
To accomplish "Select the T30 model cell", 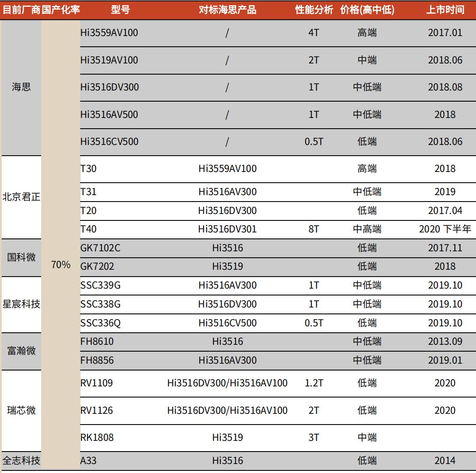I will click(88, 169).
